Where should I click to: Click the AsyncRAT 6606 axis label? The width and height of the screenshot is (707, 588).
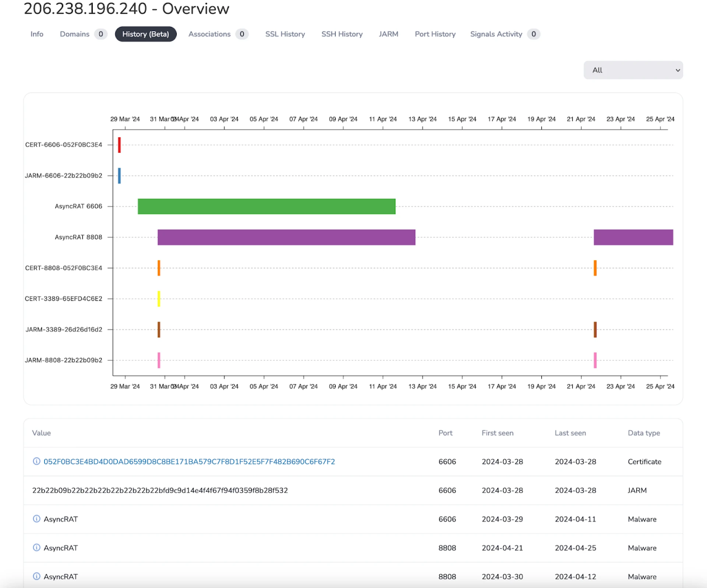[x=78, y=206]
